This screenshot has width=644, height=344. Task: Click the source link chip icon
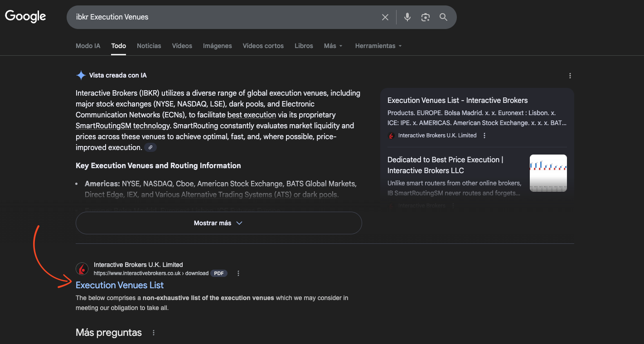(150, 147)
